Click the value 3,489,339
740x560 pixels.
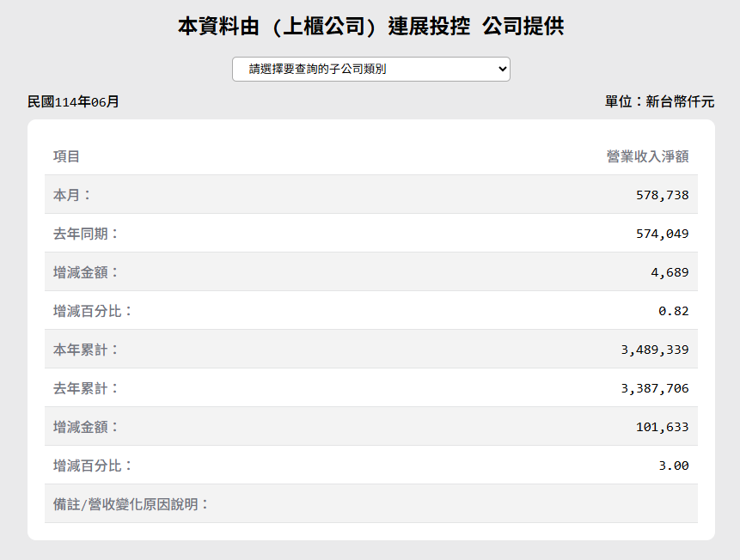[x=655, y=350]
